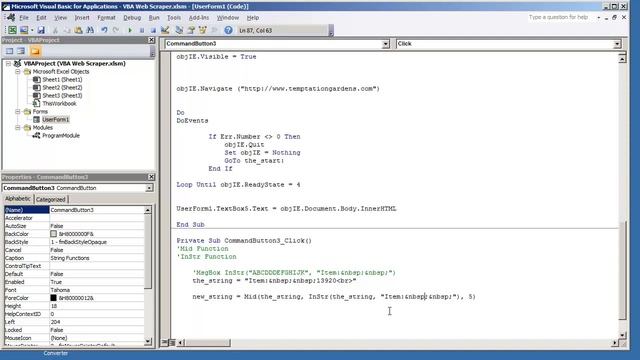Click the ForeColor black color swatch
640x360 pixels.
[53, 298]
